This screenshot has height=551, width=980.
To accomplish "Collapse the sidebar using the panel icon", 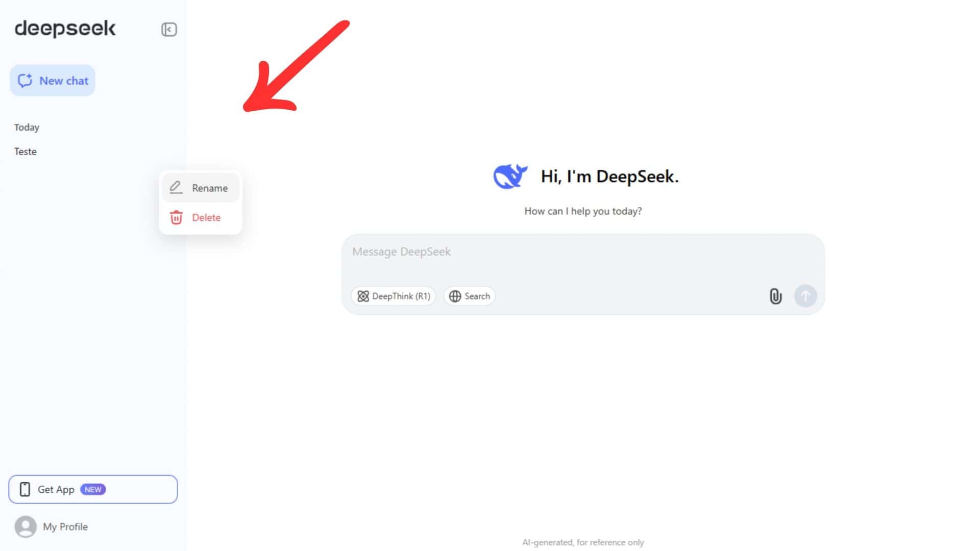I will pyautogui.click(x=168, y=29).
